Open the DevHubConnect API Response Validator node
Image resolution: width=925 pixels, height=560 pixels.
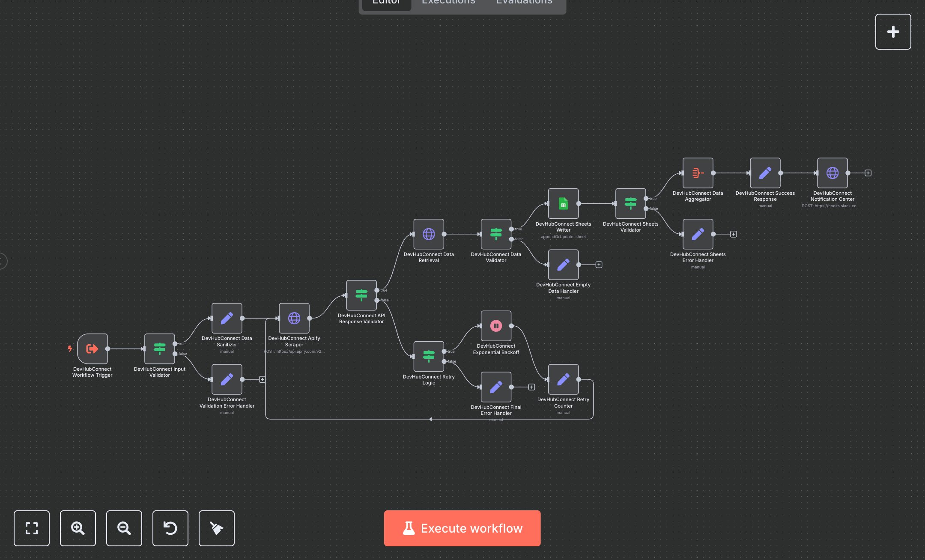[x=361, y=295]
